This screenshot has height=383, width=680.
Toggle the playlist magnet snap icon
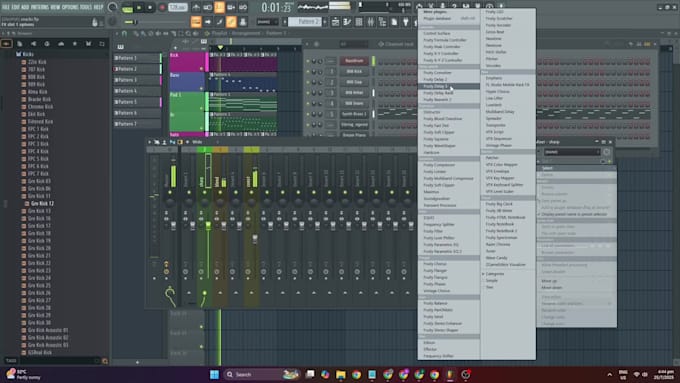pos(124,33)
